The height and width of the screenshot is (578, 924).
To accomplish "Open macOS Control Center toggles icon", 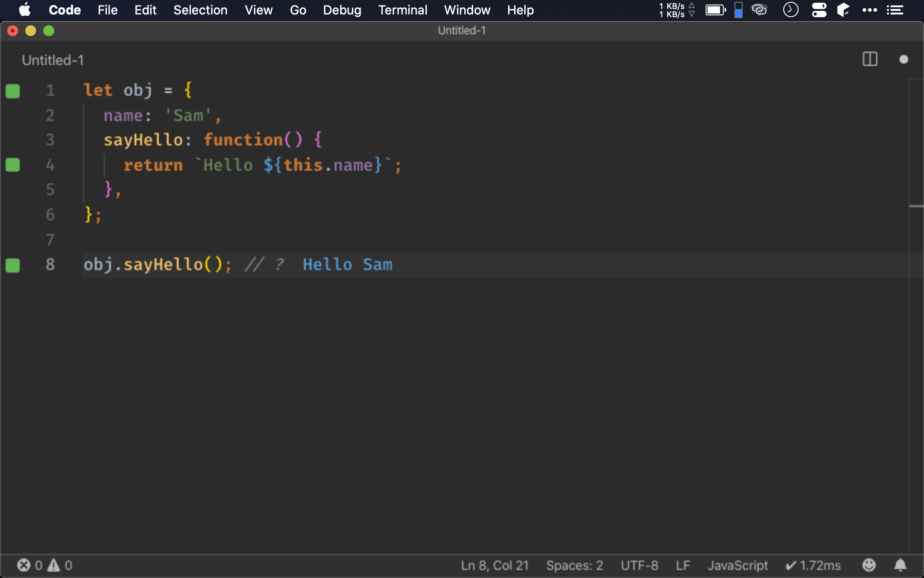I will pos(819,10).
